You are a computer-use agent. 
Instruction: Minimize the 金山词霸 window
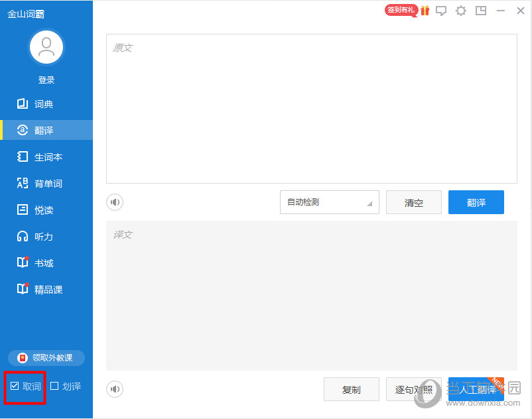pyautogui.click(x=501, y=11)
